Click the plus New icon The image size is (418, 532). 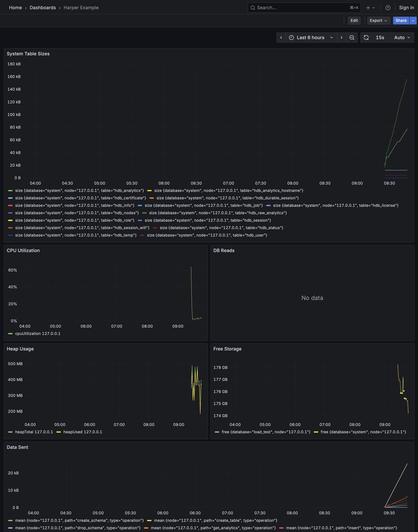click(368, 8)
